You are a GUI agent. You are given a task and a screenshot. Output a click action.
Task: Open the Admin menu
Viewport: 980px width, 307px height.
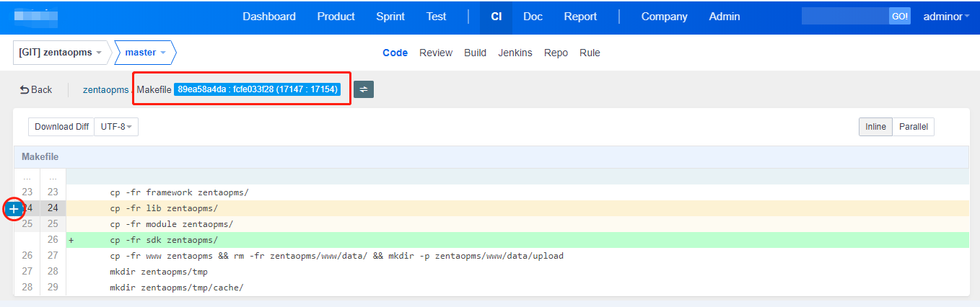[725, 17]
